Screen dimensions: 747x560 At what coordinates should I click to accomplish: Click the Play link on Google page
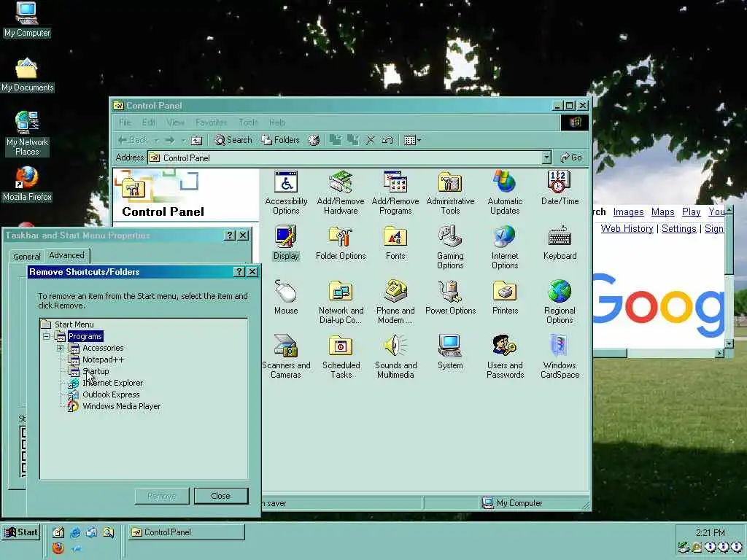pos(691,212)
